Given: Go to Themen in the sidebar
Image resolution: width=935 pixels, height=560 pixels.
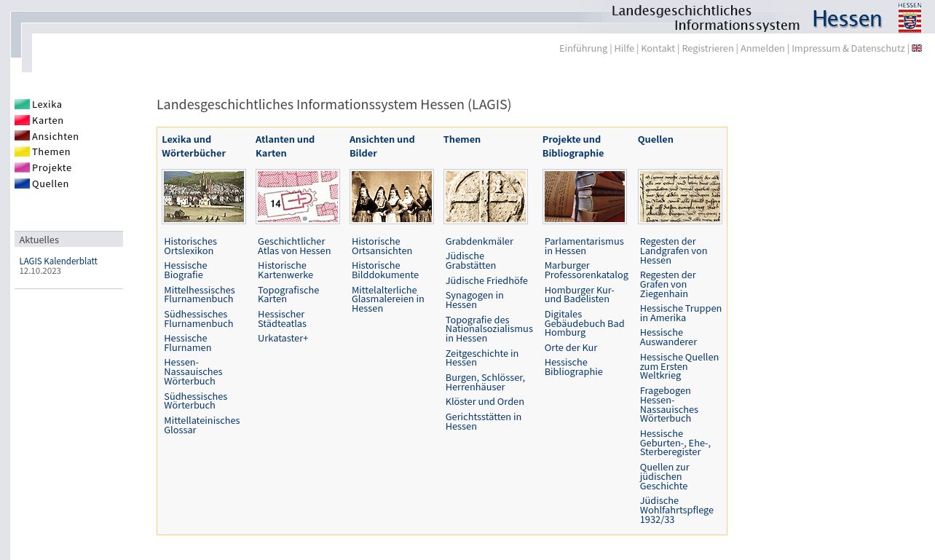Looking at the screenshot, I should coord(52,151).
